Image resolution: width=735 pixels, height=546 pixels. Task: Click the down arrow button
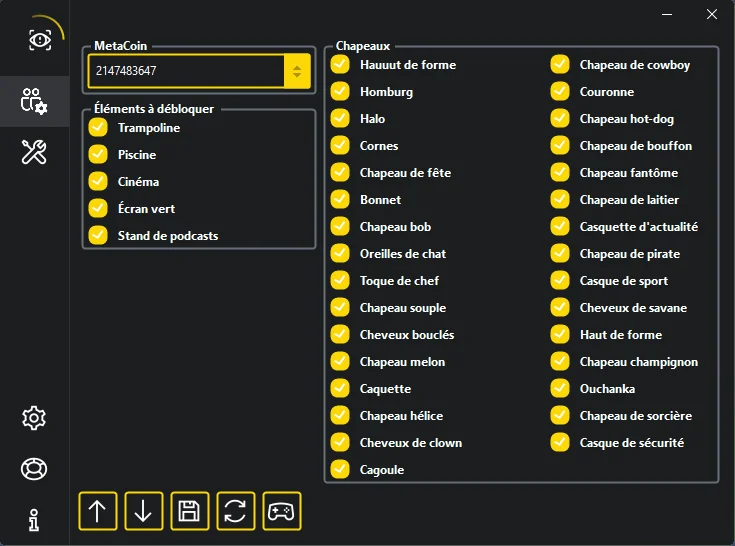(x=143, y=511)
